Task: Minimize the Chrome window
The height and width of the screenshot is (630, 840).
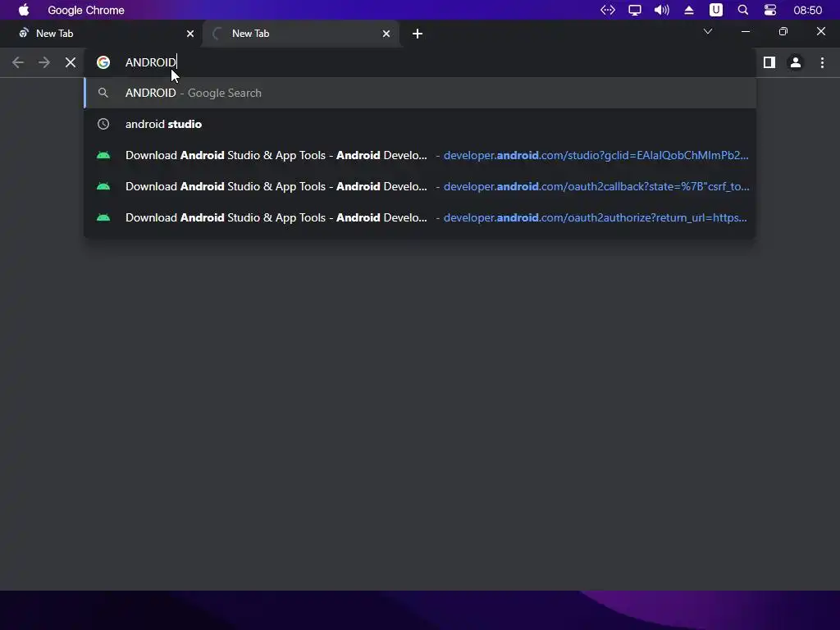Action: click(x=745, y=32)
